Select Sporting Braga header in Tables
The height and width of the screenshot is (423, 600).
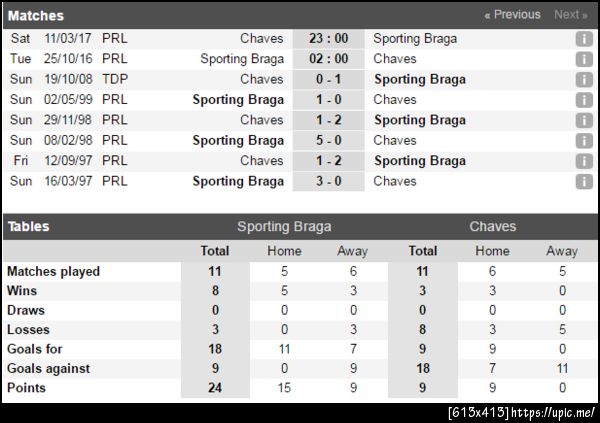(x=284, y=227)
